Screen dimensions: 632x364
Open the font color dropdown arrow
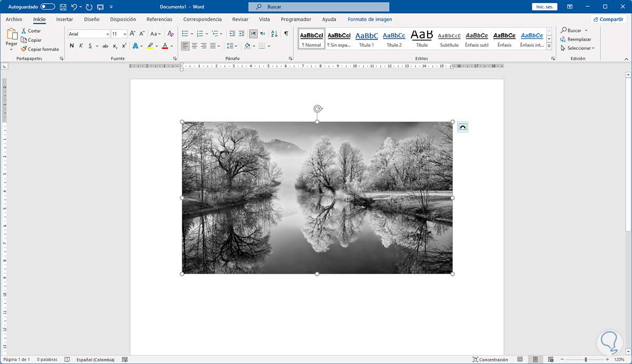tap(172, 46)
